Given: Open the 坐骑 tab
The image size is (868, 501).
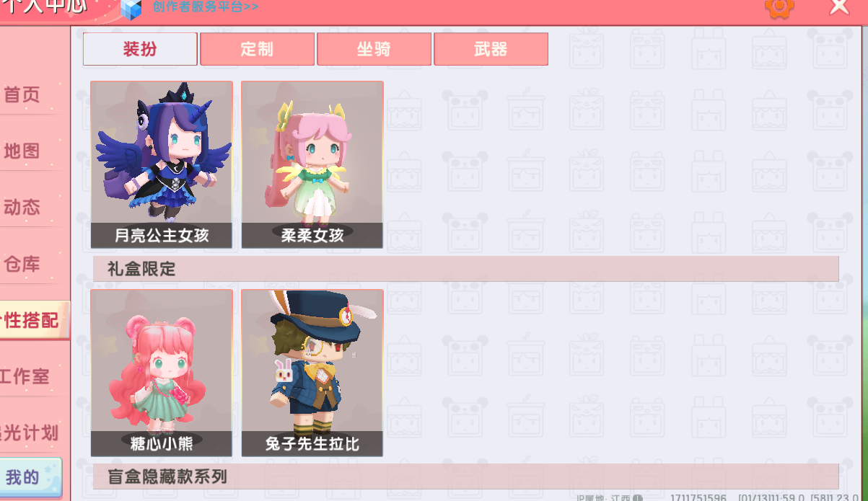Looking at the screenshot, I should (x=374, y=49).
